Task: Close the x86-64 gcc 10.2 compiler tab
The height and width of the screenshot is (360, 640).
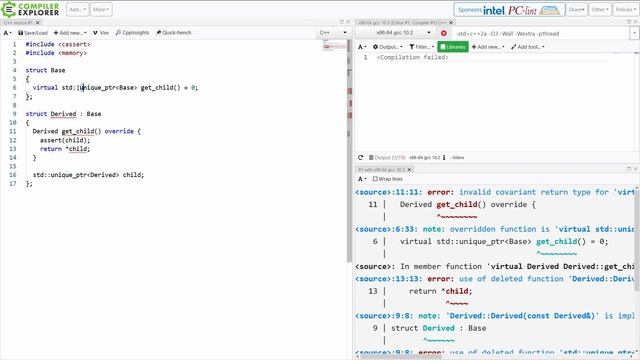Action: pos(451,22)
